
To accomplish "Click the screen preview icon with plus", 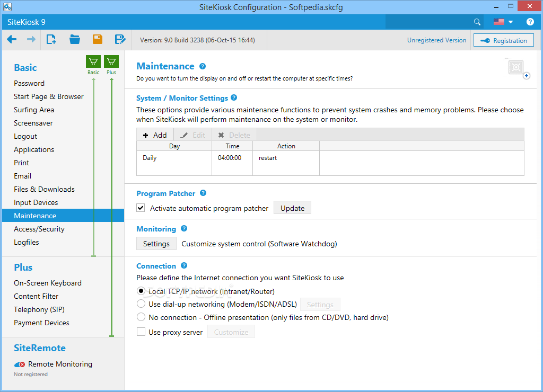I will (518, 68).
